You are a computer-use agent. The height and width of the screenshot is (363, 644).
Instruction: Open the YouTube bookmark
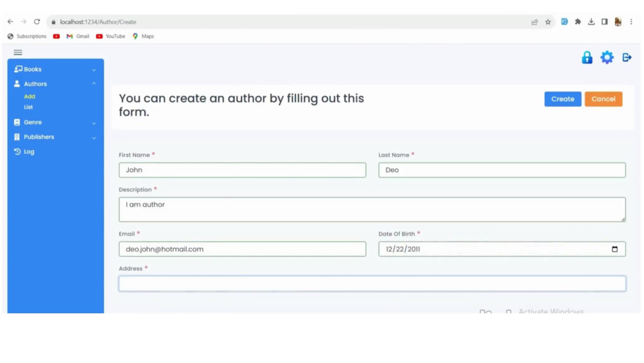pos(111,36)
